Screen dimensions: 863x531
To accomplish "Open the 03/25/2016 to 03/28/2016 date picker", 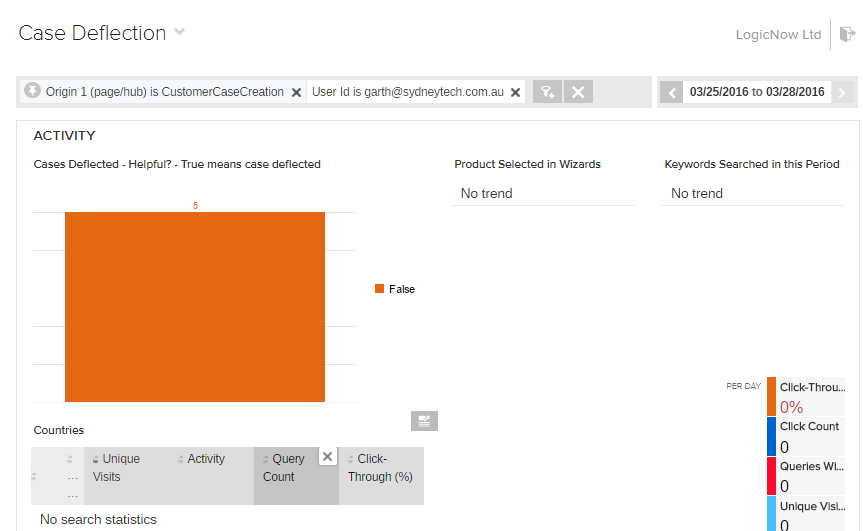I will (x=757, y=92).
